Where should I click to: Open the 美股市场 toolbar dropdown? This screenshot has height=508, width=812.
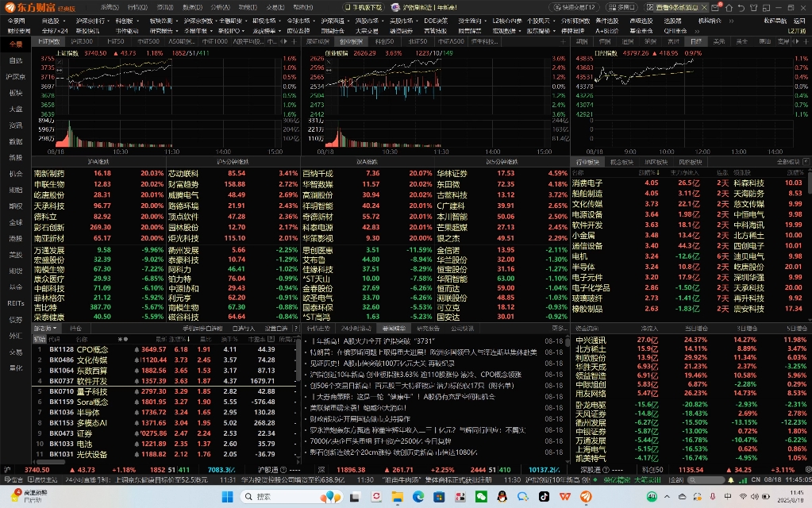[x=403, y=21]
